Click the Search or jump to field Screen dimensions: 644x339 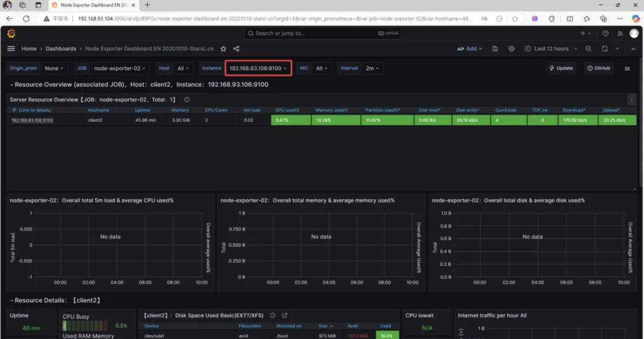323,33
